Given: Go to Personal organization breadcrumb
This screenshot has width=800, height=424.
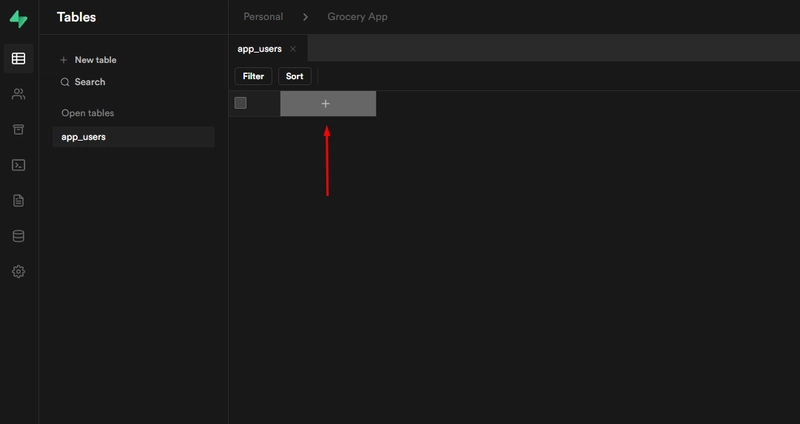Looking at the screenshot, I should click(263, 17).
